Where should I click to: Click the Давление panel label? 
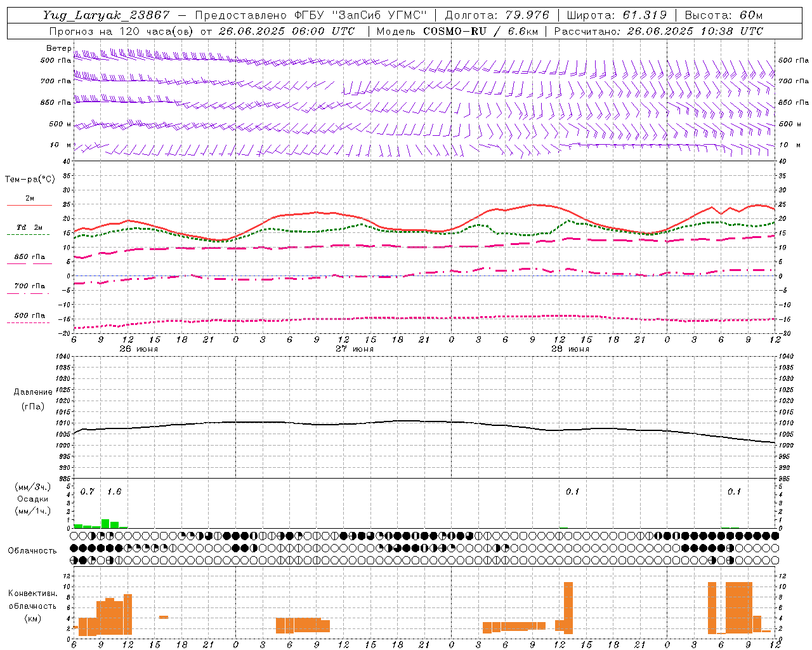coord(33,392)
